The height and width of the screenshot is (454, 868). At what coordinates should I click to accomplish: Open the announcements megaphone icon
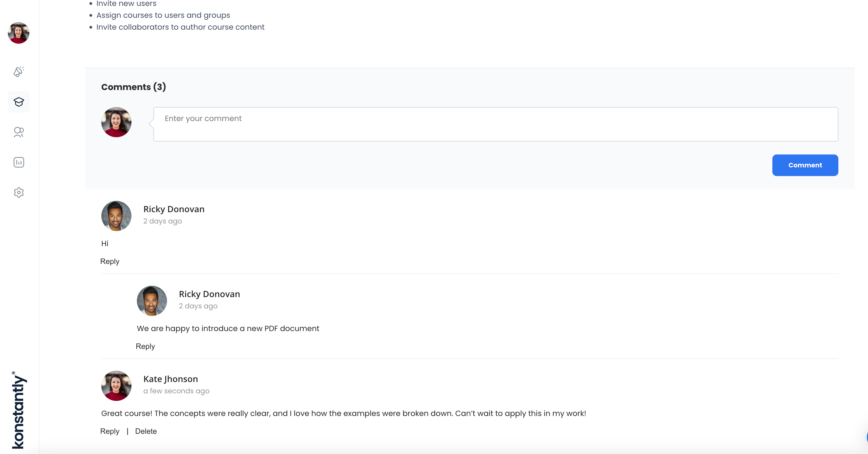(x=19, y=71)
